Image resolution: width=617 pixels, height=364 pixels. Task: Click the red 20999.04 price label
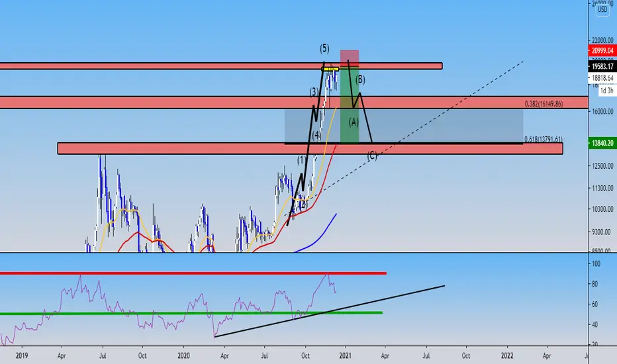pos(602,50)
